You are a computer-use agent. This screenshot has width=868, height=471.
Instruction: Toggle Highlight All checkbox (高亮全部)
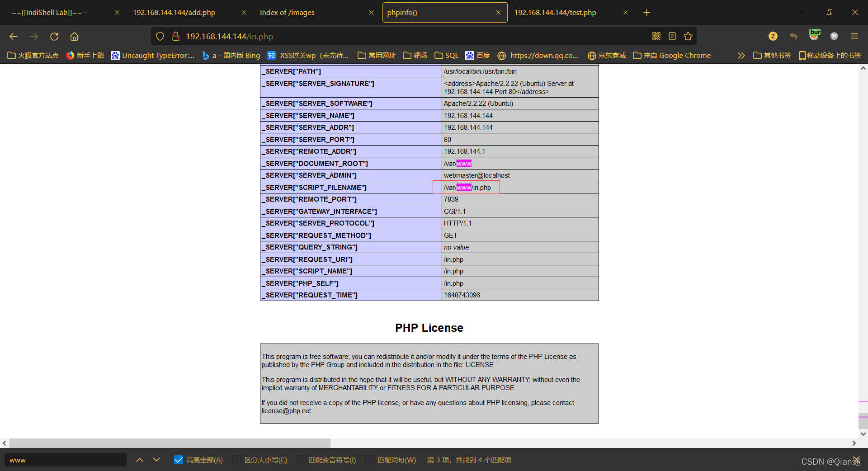(179, 460)
